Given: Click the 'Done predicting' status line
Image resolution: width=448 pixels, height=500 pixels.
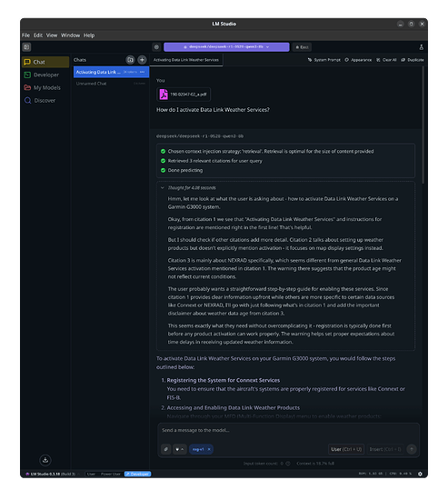Looking at the screenshot, I should (182, 170).
